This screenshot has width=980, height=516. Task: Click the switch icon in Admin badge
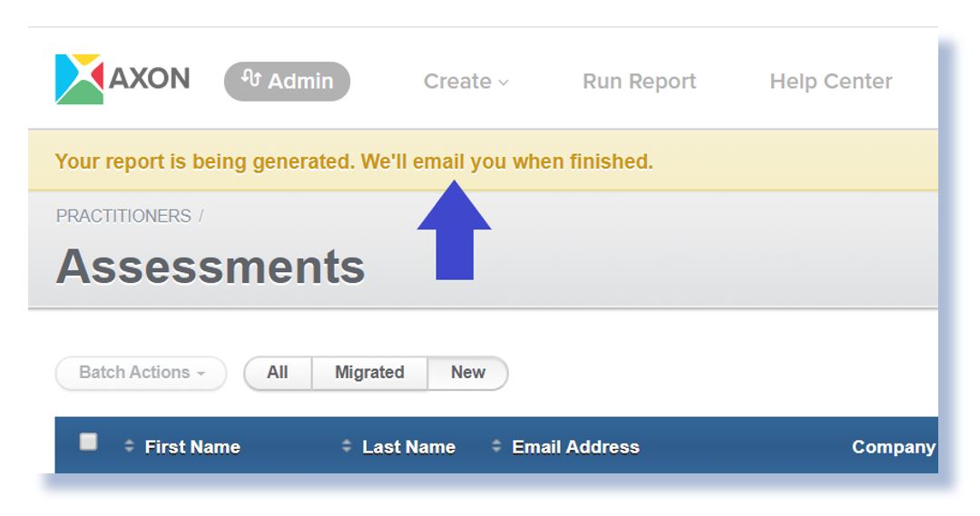250,80
